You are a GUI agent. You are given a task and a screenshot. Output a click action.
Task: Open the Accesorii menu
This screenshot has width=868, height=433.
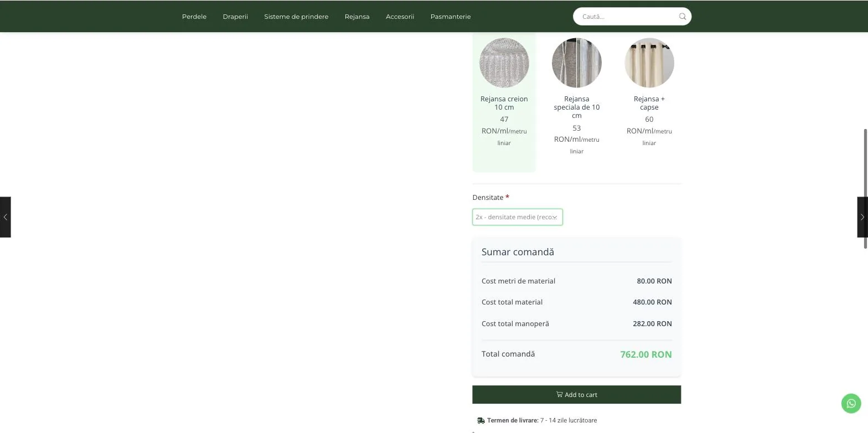pyautogui.click(x=400, y=17)
